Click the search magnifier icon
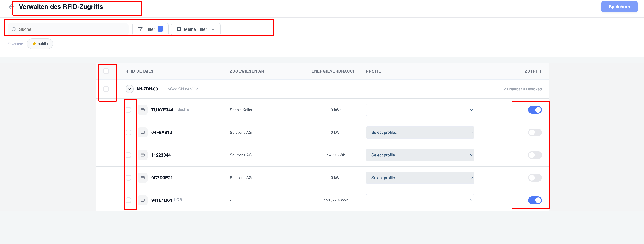644x244 pixels. (14, 29)
